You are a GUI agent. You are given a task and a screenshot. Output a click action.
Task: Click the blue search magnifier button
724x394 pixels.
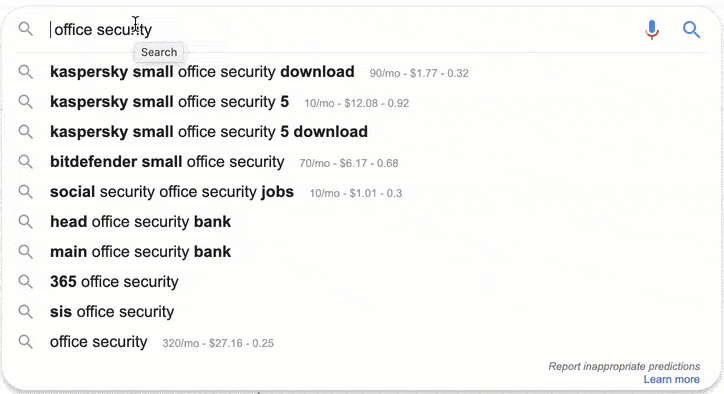point(691,30)
